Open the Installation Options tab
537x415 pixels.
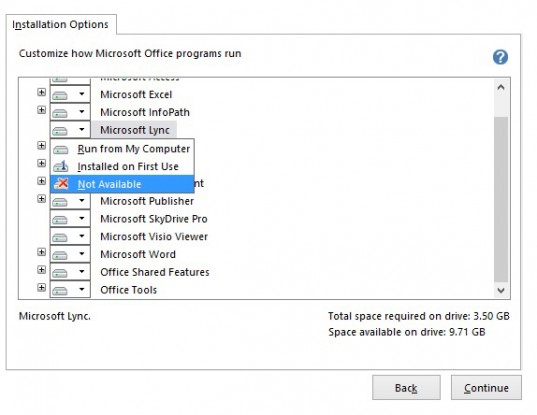(61, 25)
